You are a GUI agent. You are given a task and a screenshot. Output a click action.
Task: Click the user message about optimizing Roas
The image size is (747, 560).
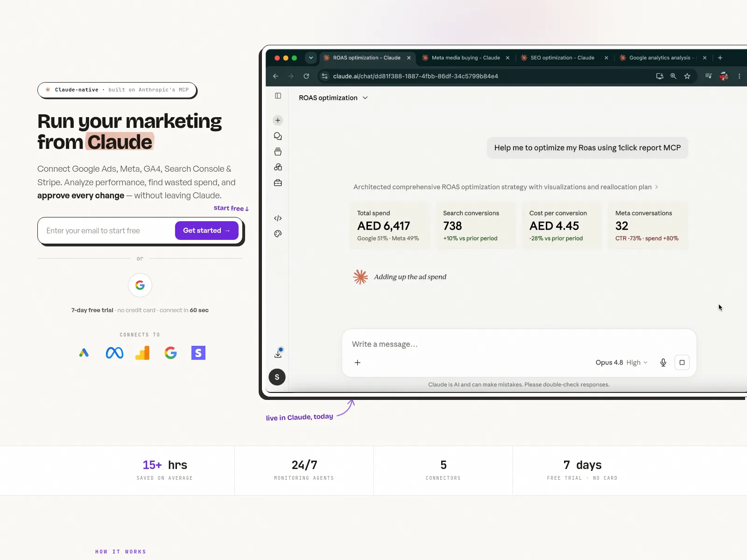point(587,148)
